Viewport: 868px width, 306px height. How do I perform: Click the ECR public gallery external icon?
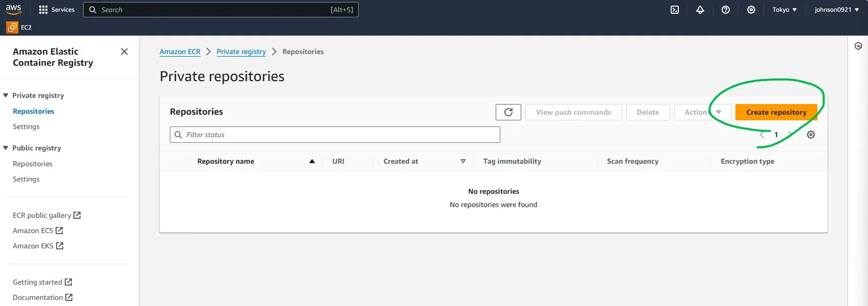77,215
